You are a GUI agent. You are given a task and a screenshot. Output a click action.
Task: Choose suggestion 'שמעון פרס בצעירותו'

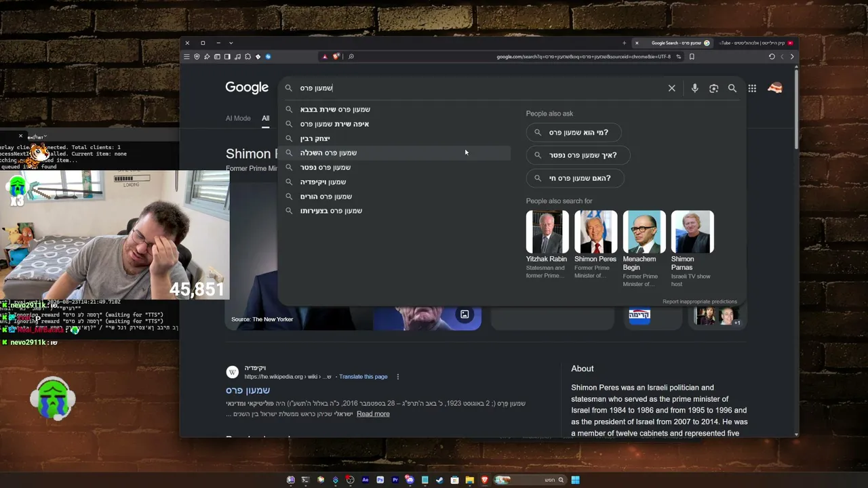pyautogui.click(x=395, y=211)
